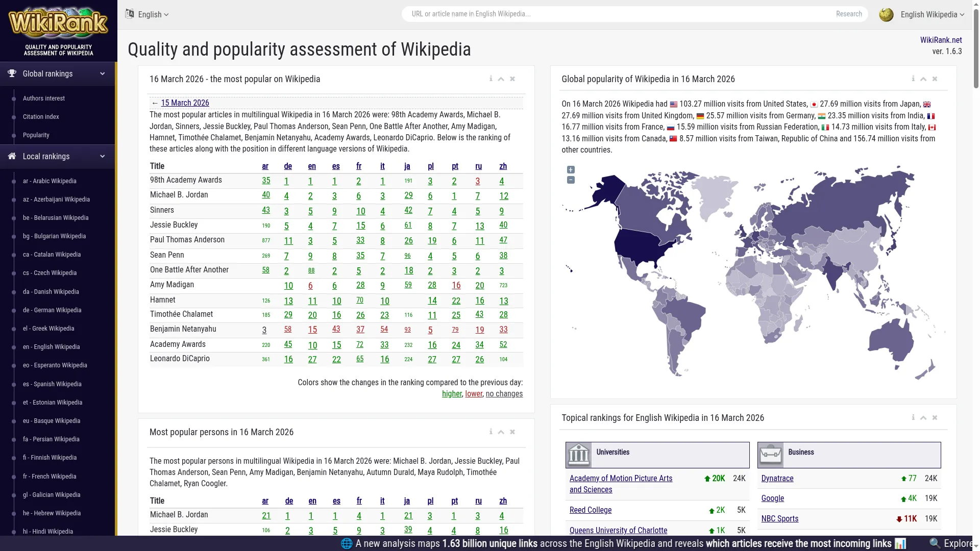Open Academy of Motion Picture Arts and Sciences
The height and width of the screenshot is (551, 980).
coord(621,484)
